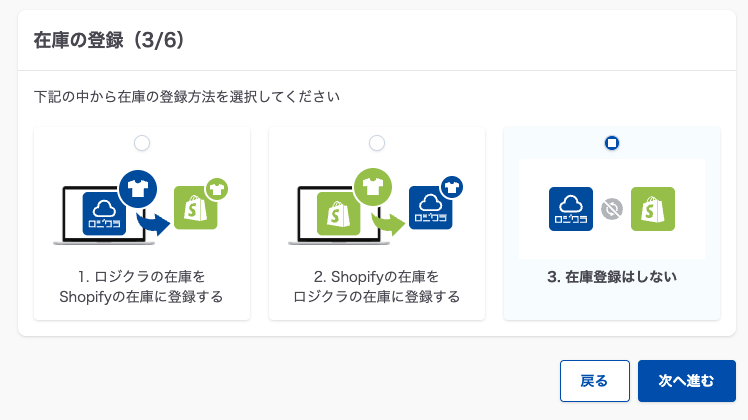Image resolution: width=748 pixels, height=420 pixels.
Task: Click the green Shopify bag in option 1
Action: coord(195,208)
